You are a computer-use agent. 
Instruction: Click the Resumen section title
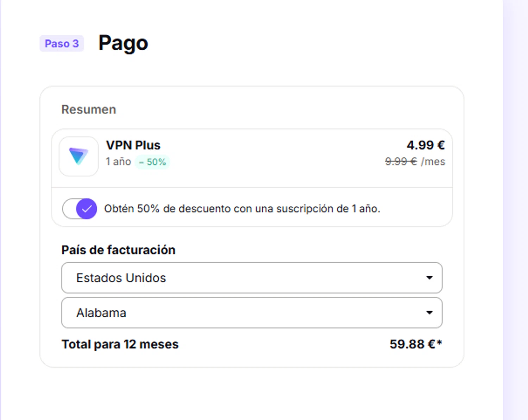89,109
